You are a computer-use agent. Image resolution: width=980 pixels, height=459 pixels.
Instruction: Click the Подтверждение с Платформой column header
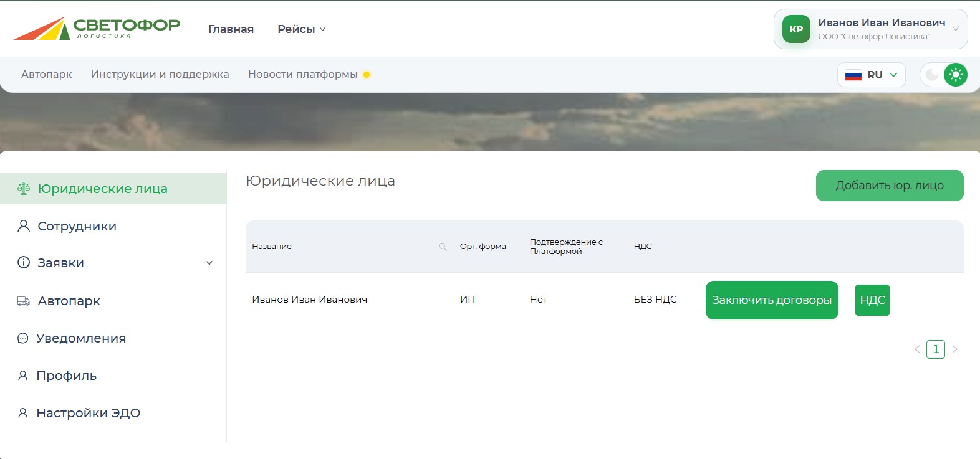(566, 247)
